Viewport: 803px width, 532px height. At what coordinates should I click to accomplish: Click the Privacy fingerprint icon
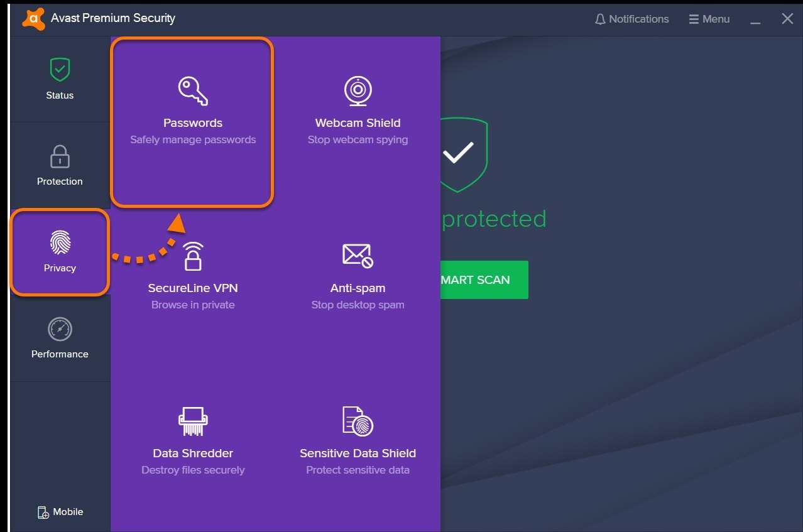(x=60, y=242)
